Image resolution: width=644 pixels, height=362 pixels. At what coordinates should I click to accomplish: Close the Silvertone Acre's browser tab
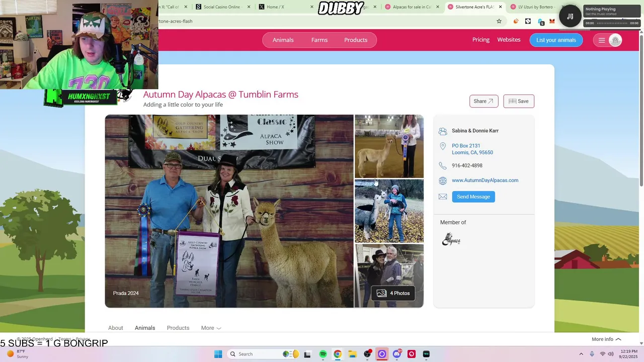click(500, 7)
